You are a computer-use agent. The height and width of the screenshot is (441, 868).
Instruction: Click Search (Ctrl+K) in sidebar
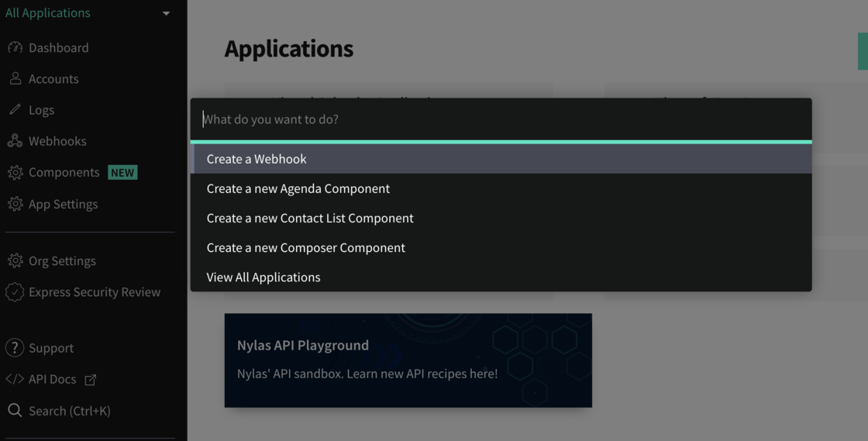(x=70, y=411)
